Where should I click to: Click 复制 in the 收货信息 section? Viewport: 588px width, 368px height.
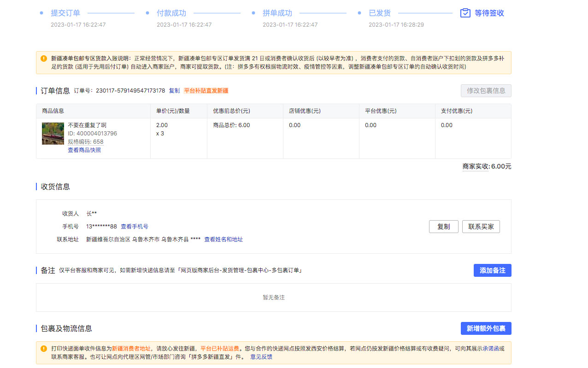(x=443, y=226)
